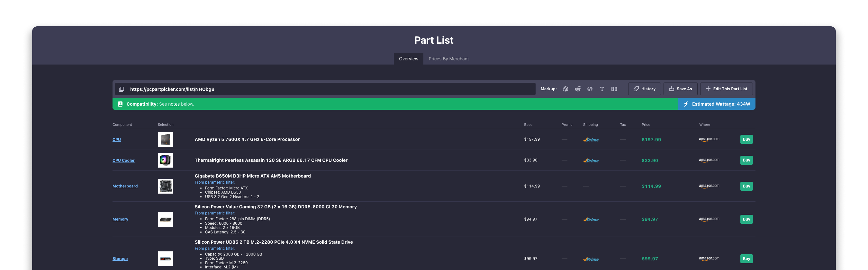Click 'Chipset: AMD B650' filter text
Screen dimensions: 868x270
(223, 193)
